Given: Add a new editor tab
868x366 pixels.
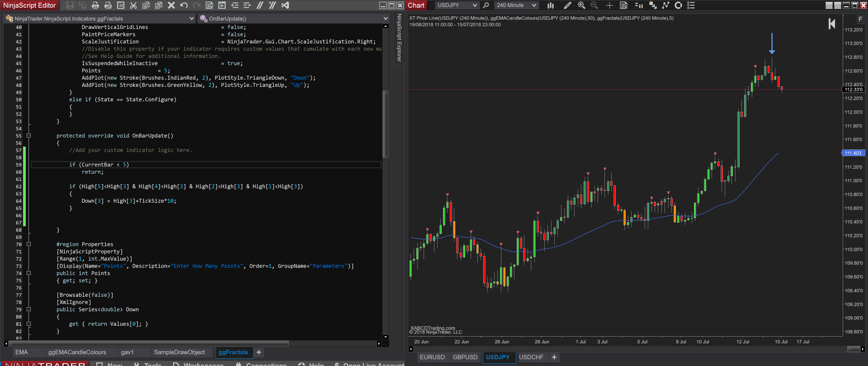Looking at the screenshot, I should (x=259, y=352).
